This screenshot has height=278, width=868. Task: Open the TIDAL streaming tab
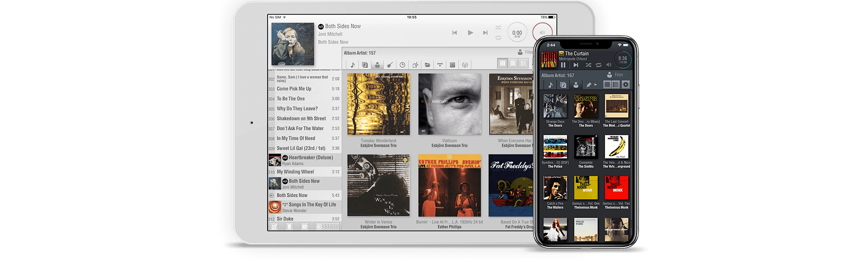(x=440, y=65)
